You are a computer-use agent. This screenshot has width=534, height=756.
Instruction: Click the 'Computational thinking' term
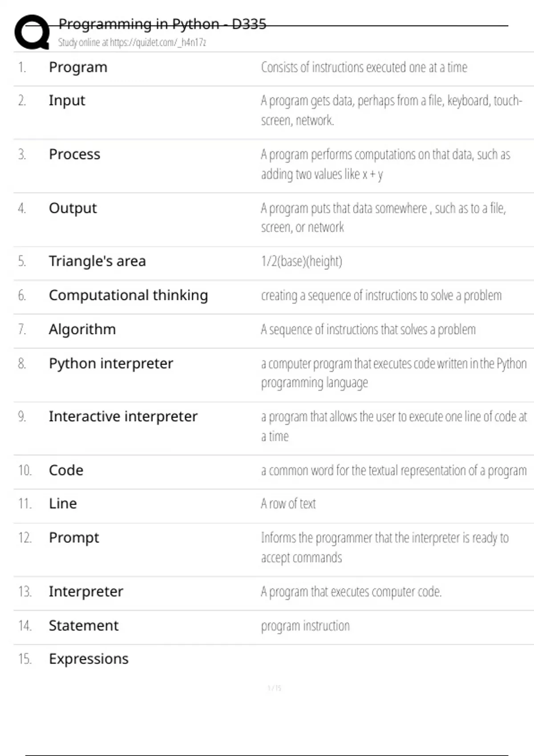128,295
